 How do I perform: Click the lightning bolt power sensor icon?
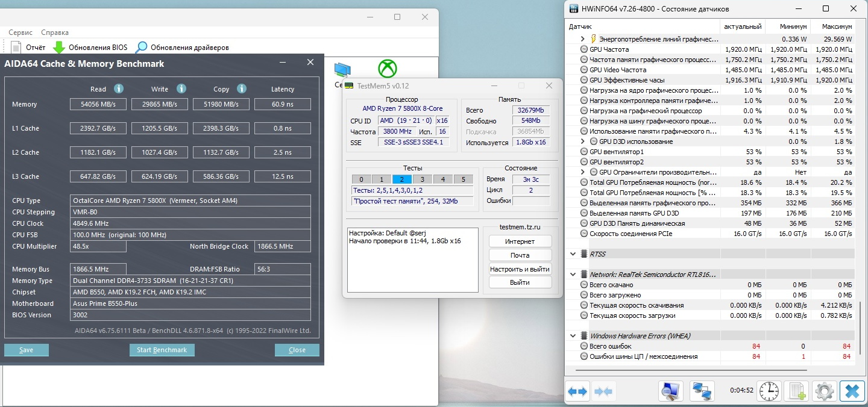(593, 39)
